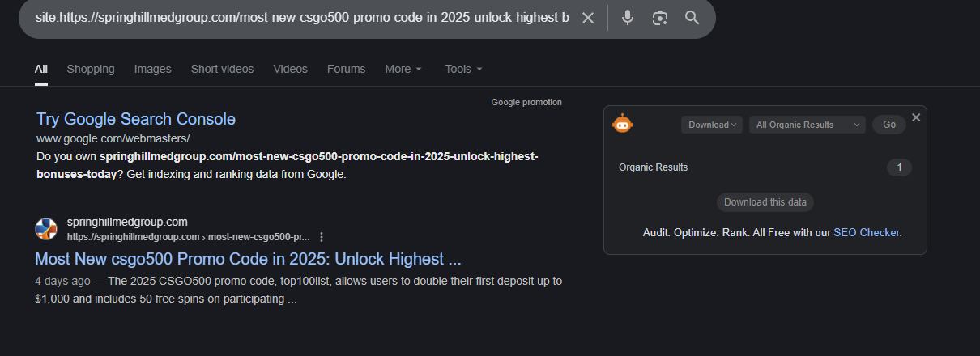The width and height of the screenshot is (980, 356).
Task: Click into the search query field
Action: 300,18
